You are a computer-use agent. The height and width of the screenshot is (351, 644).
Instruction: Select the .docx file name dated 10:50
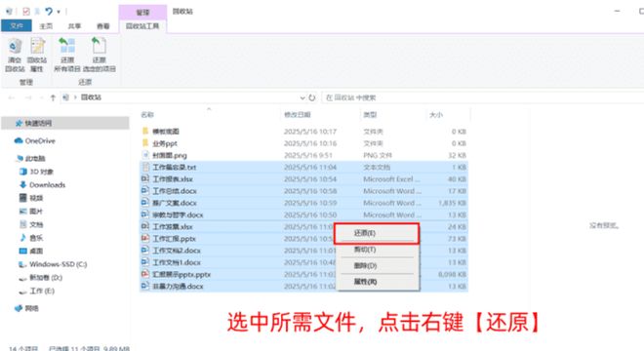point(178,214)
